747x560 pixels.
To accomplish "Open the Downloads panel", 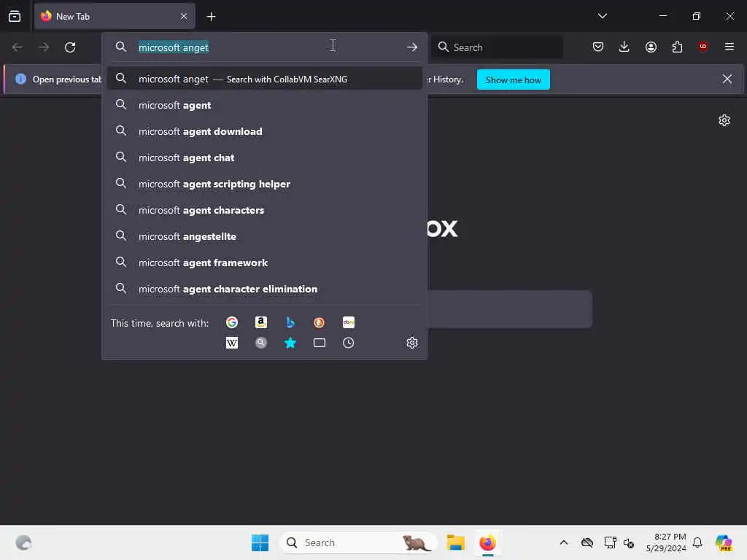I will click(624, 47).
